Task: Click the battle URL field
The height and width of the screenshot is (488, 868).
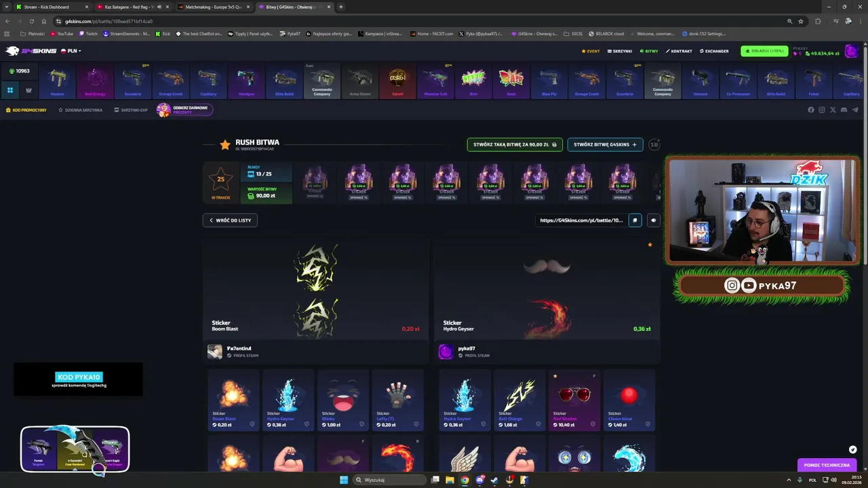Action: click(580, 220)
